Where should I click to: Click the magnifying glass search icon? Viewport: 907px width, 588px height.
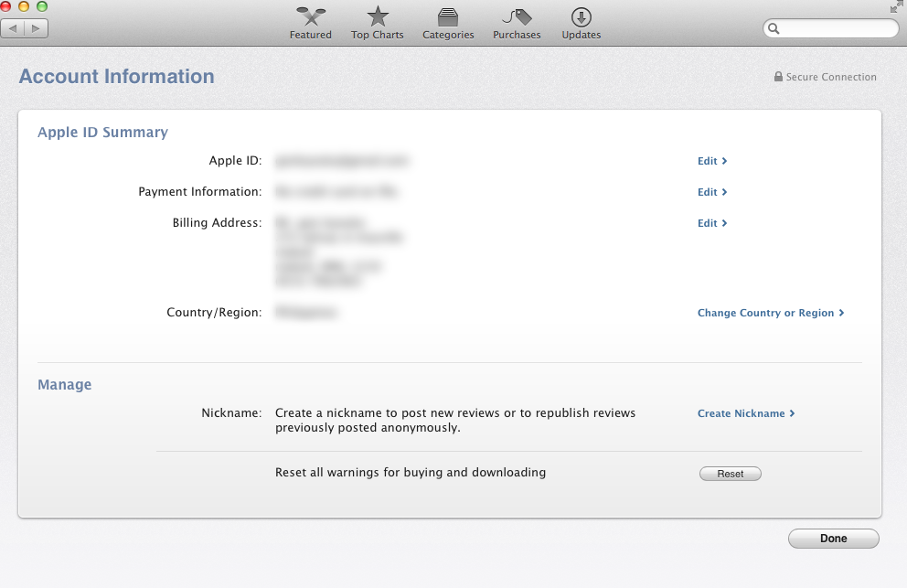(774, 28)
